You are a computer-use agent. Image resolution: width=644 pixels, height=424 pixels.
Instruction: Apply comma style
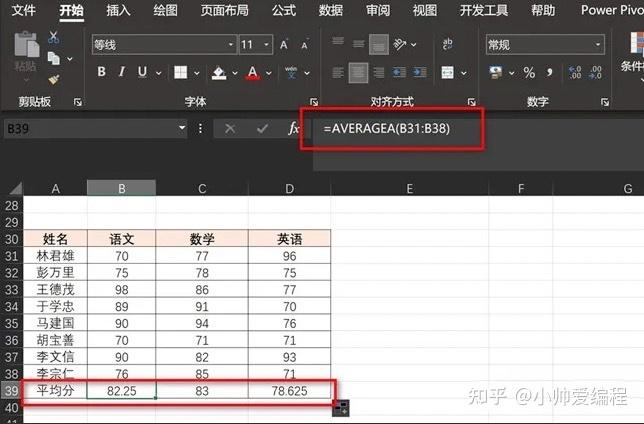point(550,73)
